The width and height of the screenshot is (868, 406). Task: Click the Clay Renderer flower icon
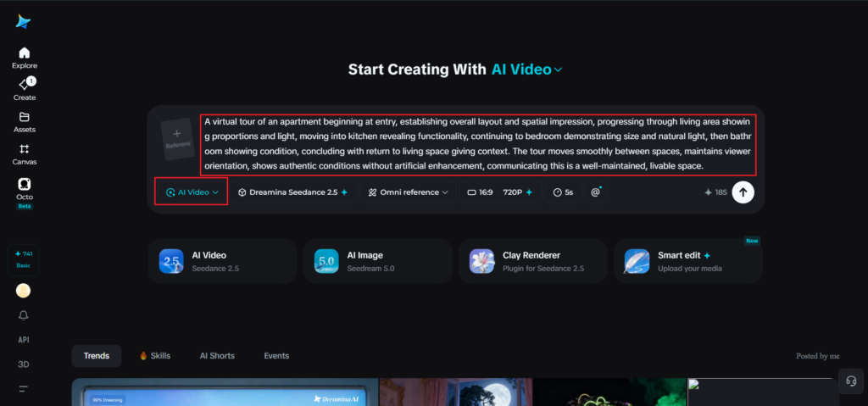(481, 261)
